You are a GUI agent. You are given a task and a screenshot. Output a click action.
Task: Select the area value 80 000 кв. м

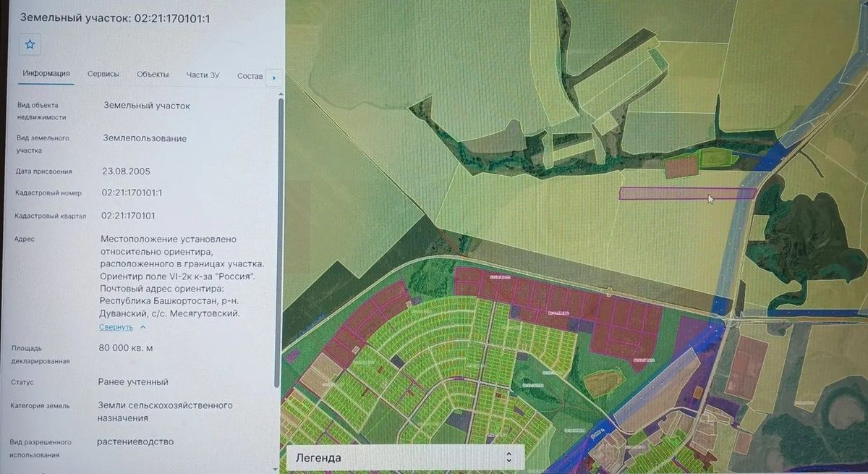tap(126, 347)
